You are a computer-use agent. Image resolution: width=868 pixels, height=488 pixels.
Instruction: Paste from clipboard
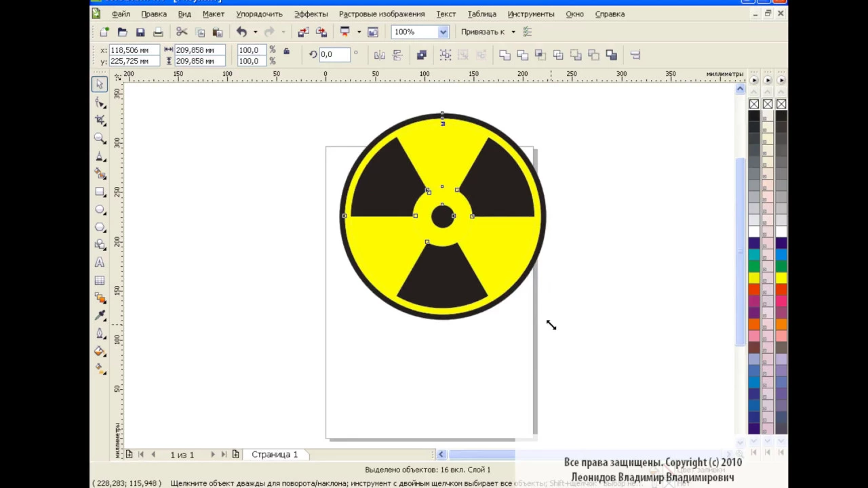tap(218, 32)
